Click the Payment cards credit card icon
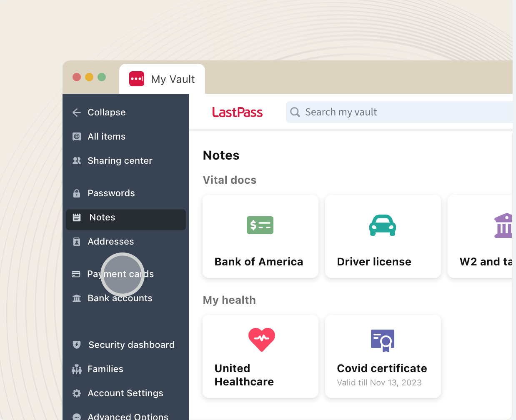 coord(76,274)
